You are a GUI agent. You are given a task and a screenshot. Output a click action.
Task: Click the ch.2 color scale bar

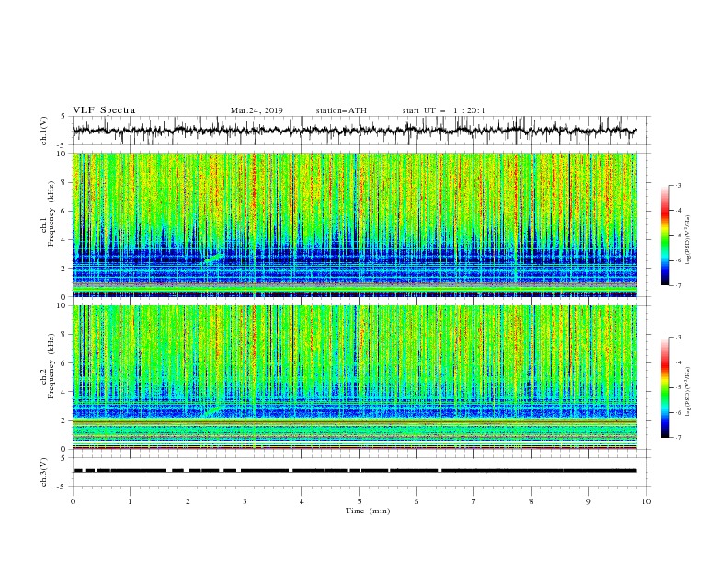coord(665,387)
